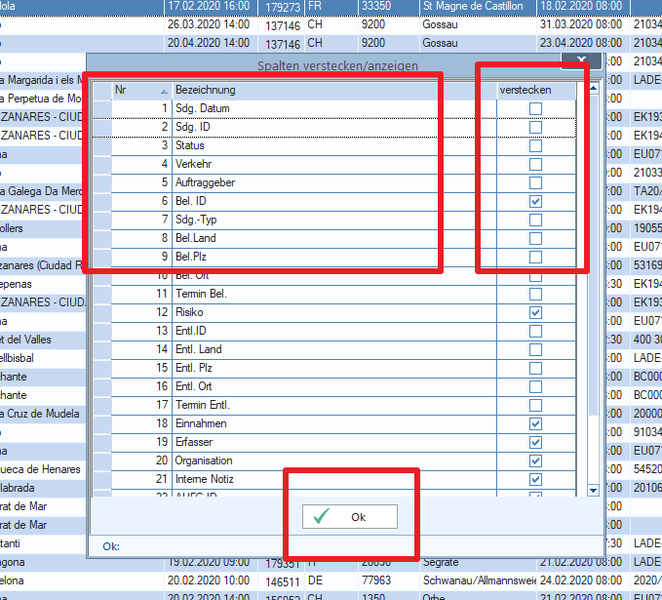Select the 'Entl.ID' row
The image size is (662, 600).
[334, 331]
